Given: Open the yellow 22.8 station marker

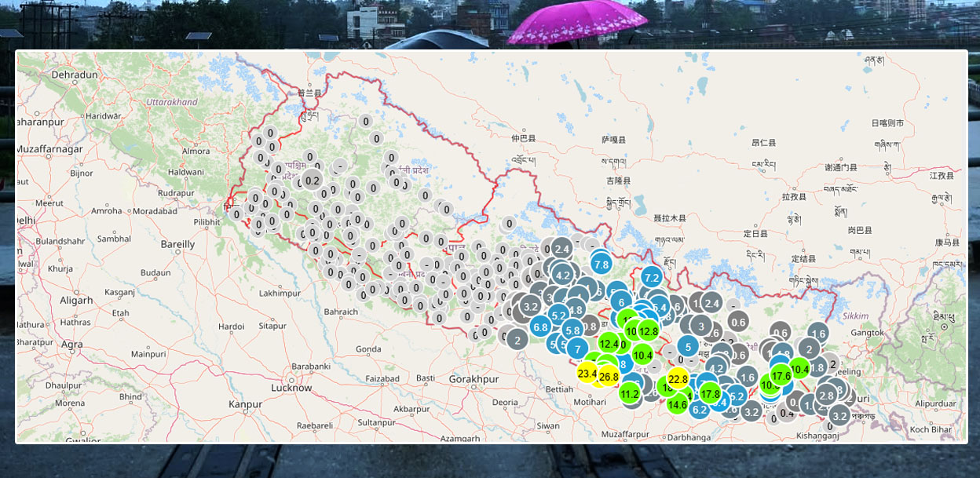Looking at the screenshot, I should pyautogui.click(x=678, y=379).
